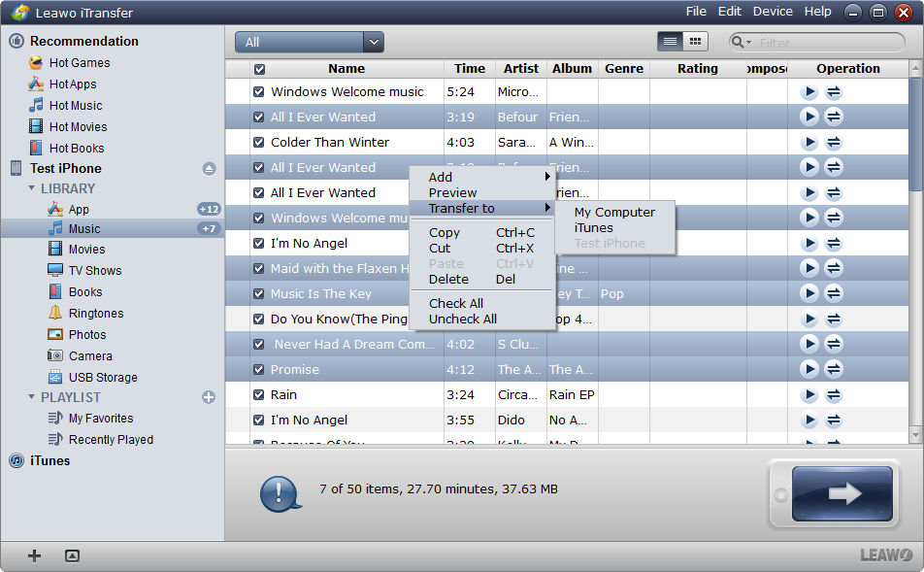Open Books library
The image size is (924, 572).
(84, 292)
